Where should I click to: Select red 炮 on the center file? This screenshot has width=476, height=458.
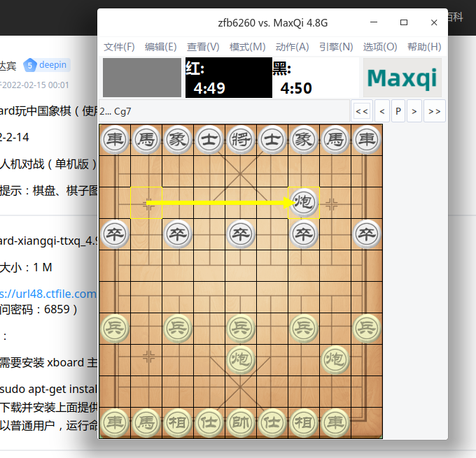[x=241, y=359]
